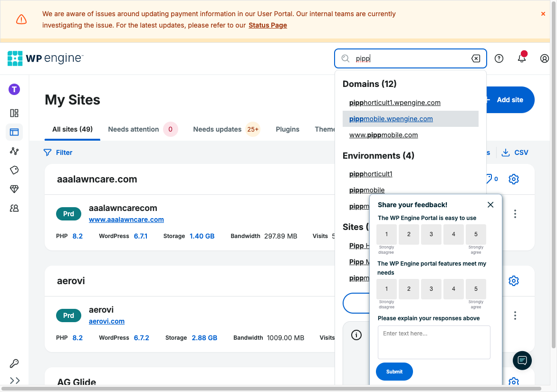The width and height of the screenshot is (557, 392).
Task: Clear the search box text
Action: click(476, 58)
